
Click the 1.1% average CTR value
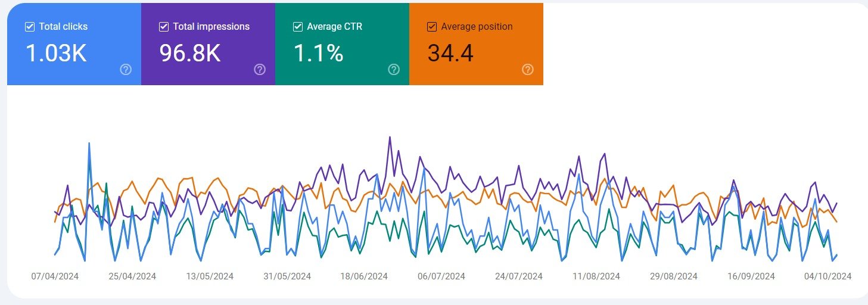[x=319, y=54]
